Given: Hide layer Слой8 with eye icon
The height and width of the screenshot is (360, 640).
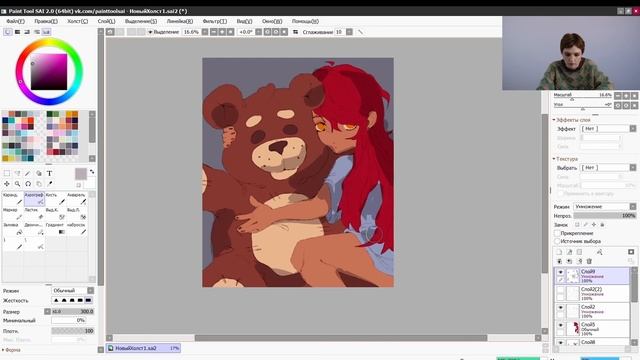Looking at the screenshot, I should coord(560,342).
